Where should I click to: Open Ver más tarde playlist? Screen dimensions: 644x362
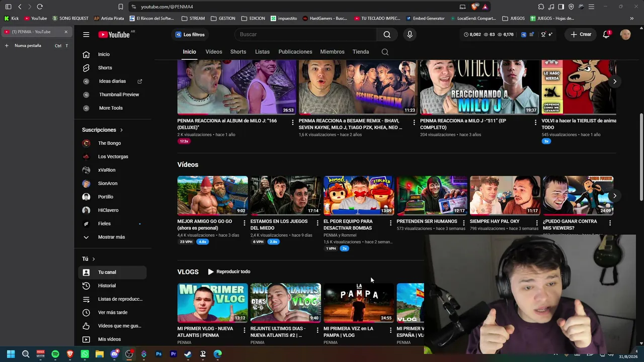click(x=112, y=313)
